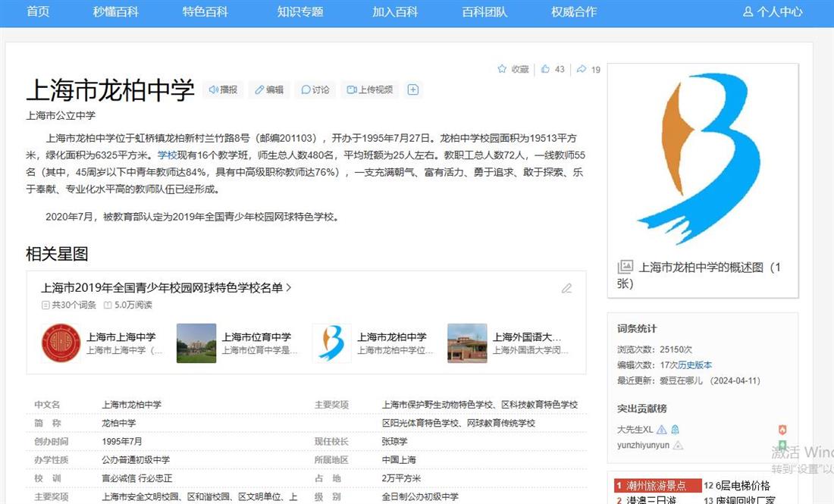Click the badge icon beside yunzhiyunyun
The image size is (834, 504).
pos(678,446)
